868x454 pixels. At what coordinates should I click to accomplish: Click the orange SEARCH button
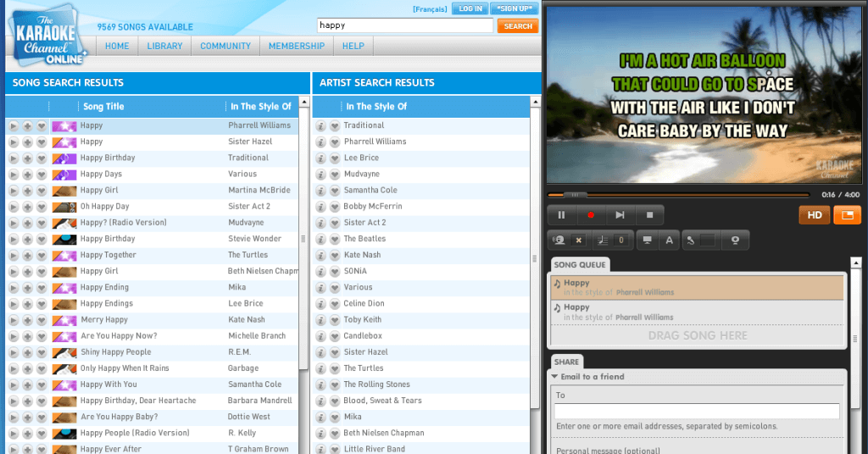(518, 26)
